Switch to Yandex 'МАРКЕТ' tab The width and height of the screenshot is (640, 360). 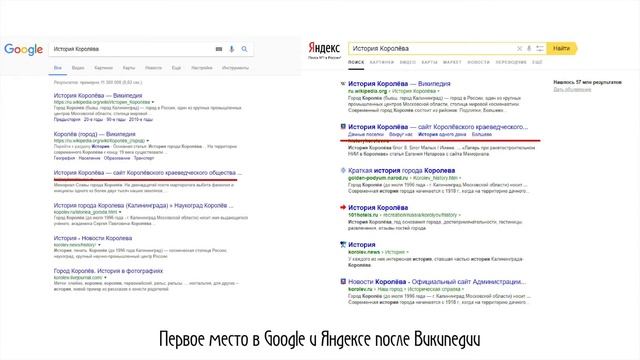coord(452,62)
